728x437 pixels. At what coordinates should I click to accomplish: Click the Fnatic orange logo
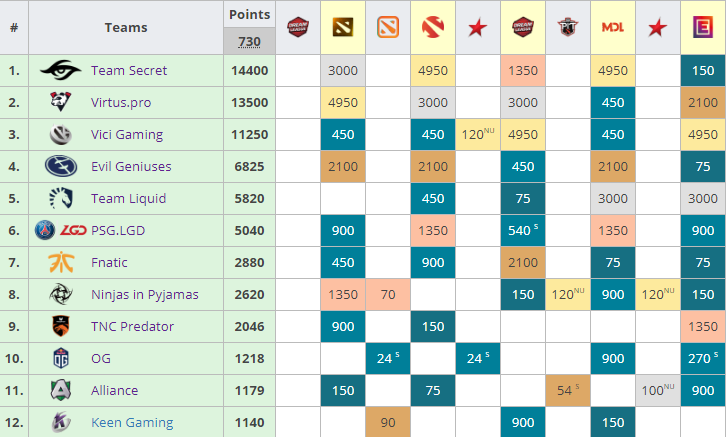click(x=61, y=262)
